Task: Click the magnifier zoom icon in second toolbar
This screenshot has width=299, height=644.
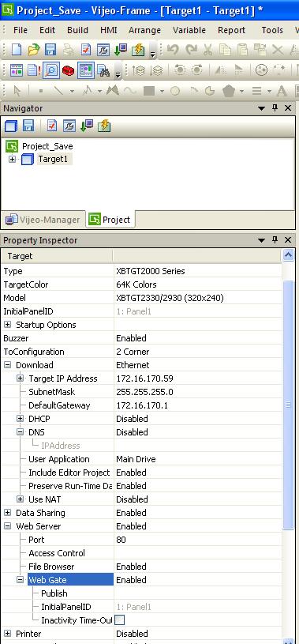Action: pyautogui.click(x=50, y=70)
